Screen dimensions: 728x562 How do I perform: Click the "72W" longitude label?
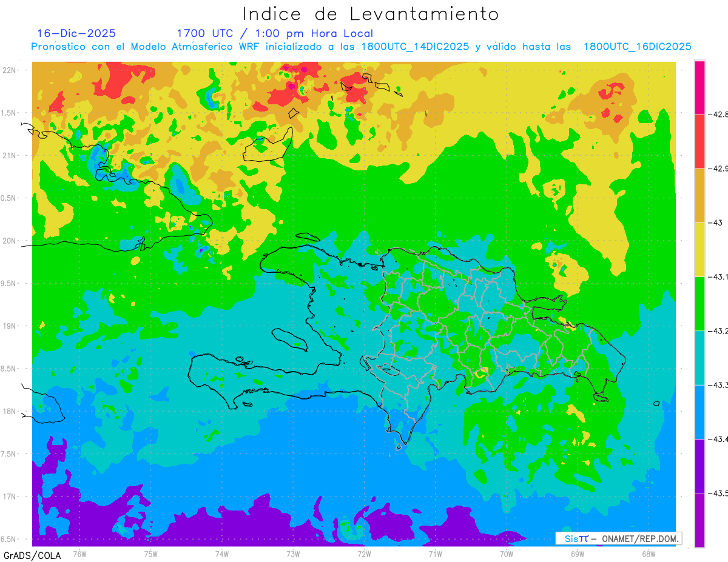tap(364, 554)
